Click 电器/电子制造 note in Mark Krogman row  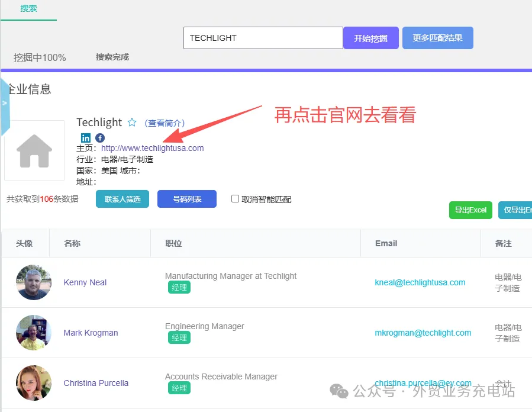[508, 333]
